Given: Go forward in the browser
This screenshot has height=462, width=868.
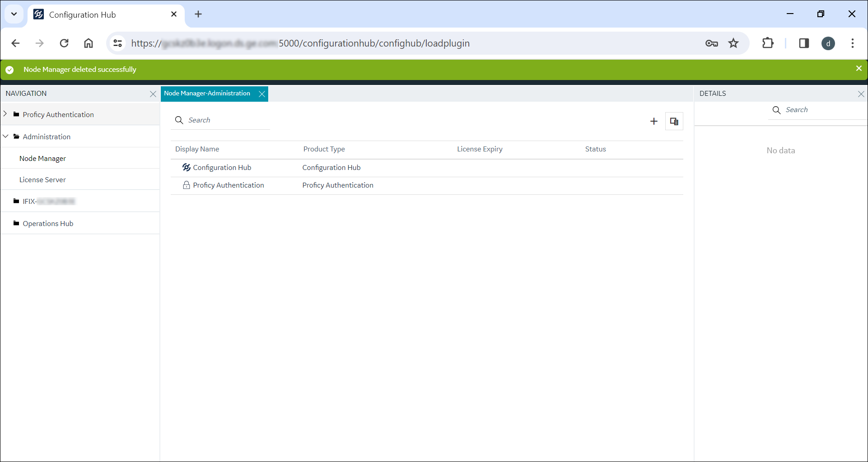Looking at the screenshot, I should pyautogui.click(x=40, y=43).
